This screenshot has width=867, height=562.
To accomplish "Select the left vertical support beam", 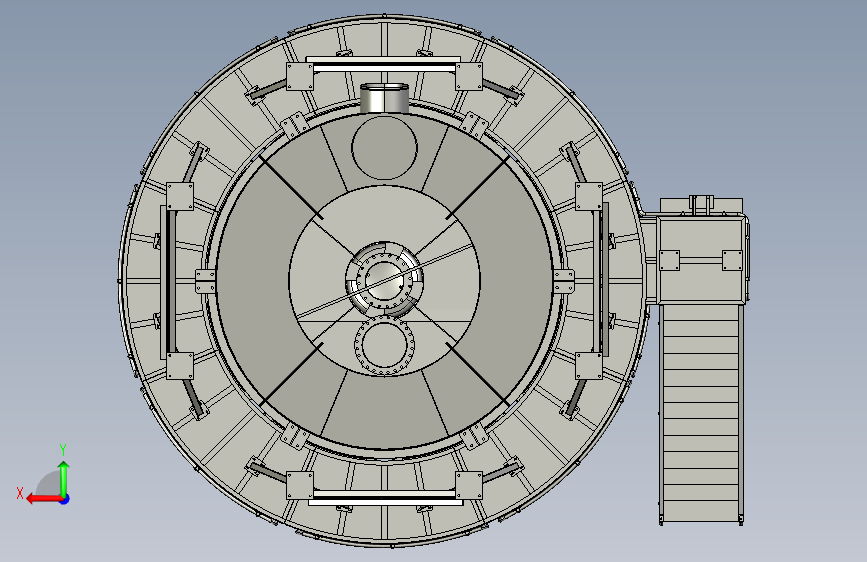I will click(x=168, y=281).
